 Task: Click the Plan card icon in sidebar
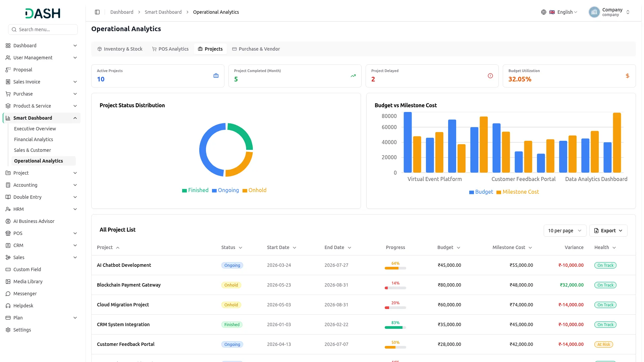[x=8, y=318]
